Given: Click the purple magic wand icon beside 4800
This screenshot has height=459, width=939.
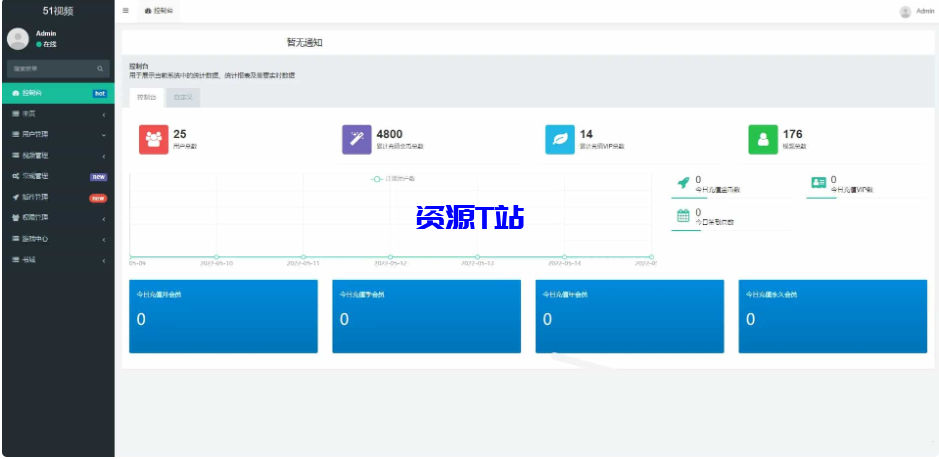Looking at the screenshot, I should pos(356,140).
